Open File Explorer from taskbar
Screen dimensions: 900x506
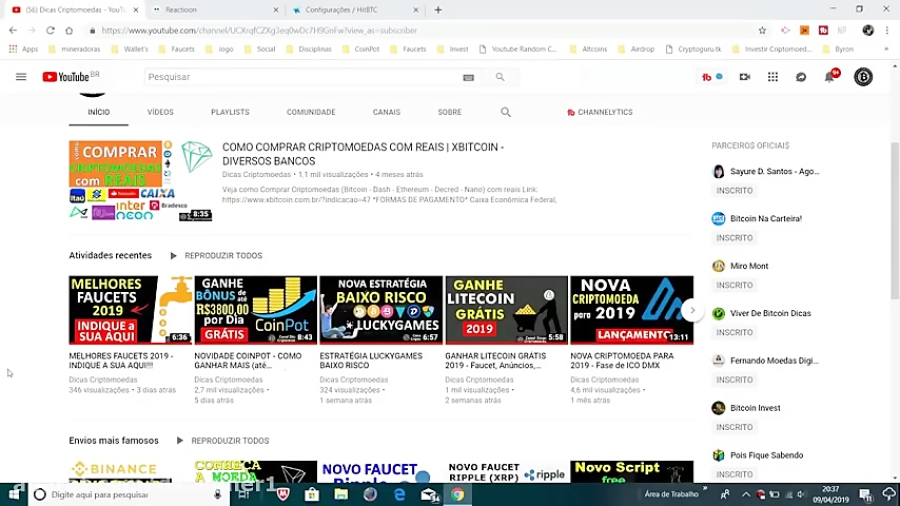(x=341, y=495)
